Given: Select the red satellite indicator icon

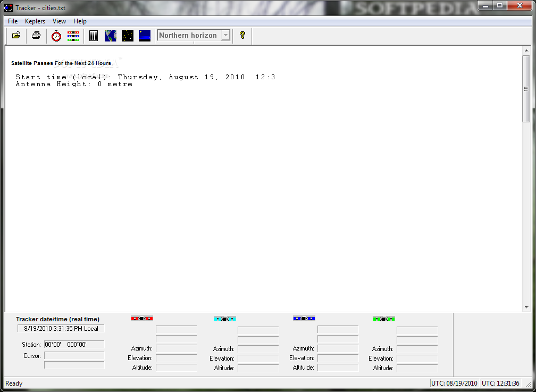Looking at the screenshot, I should point(142,319).
